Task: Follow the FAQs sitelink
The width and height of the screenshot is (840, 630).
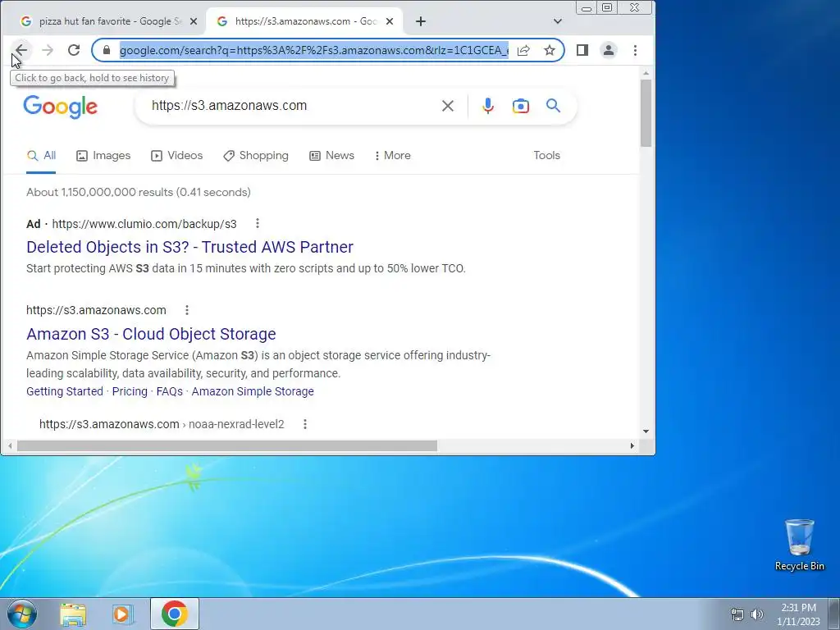Action: [169, 391]
